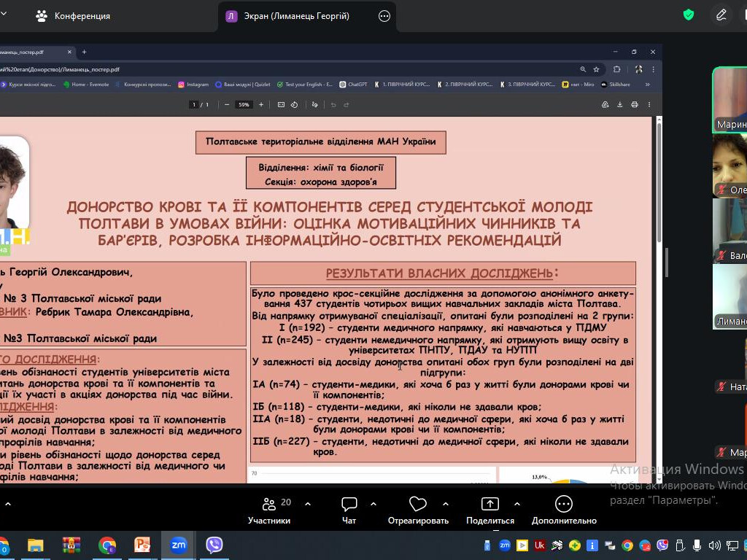Click the PDF page number field
Image resolution: width=747 pixels, height=560 pixels.
pos(194,105)
